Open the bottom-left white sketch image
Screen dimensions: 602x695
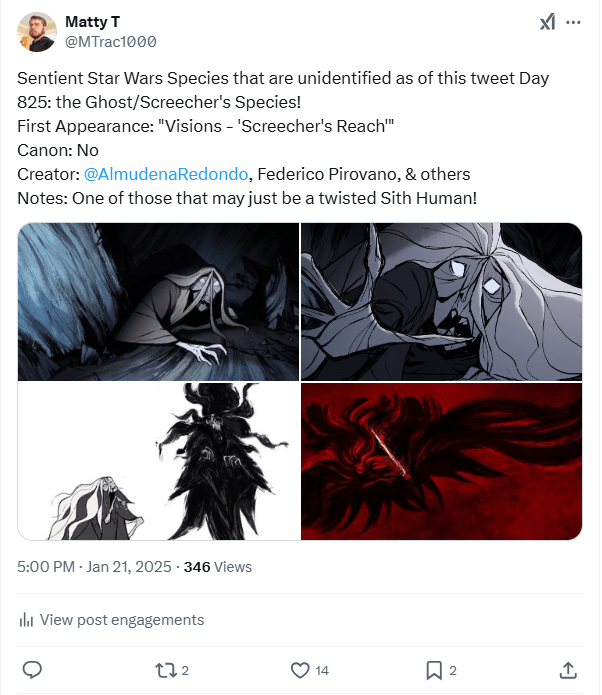click(x=158, y=461)
